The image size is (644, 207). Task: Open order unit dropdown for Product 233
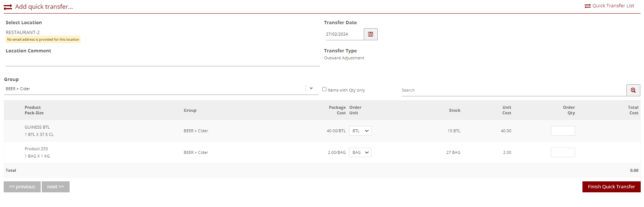coord(360,152)
